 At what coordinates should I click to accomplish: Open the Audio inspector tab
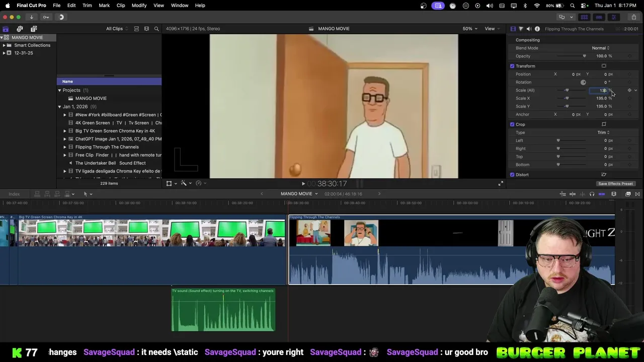tap(529, 29)
